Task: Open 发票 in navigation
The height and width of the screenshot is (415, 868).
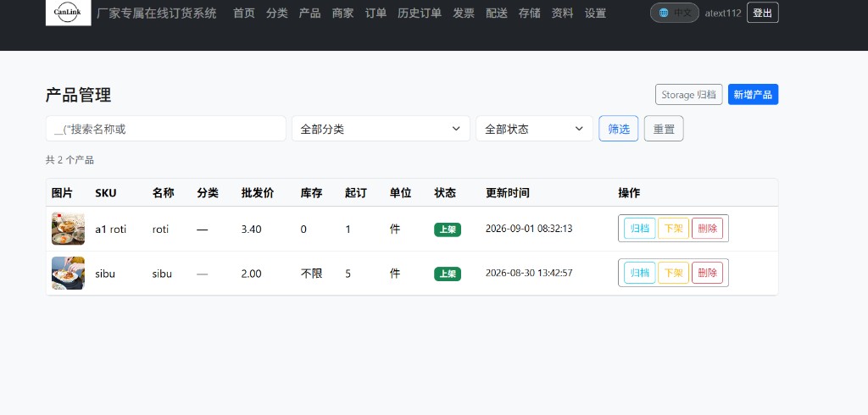Action: (464, 14)
